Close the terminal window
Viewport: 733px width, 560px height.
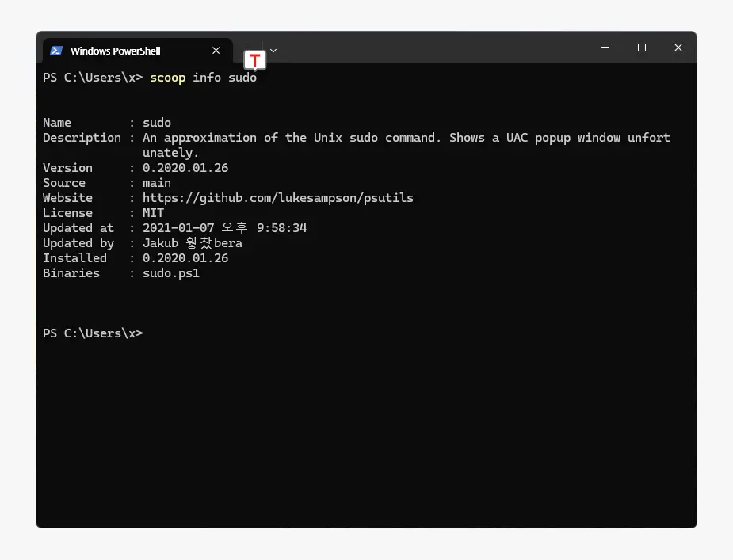click(x=678, y=48)
